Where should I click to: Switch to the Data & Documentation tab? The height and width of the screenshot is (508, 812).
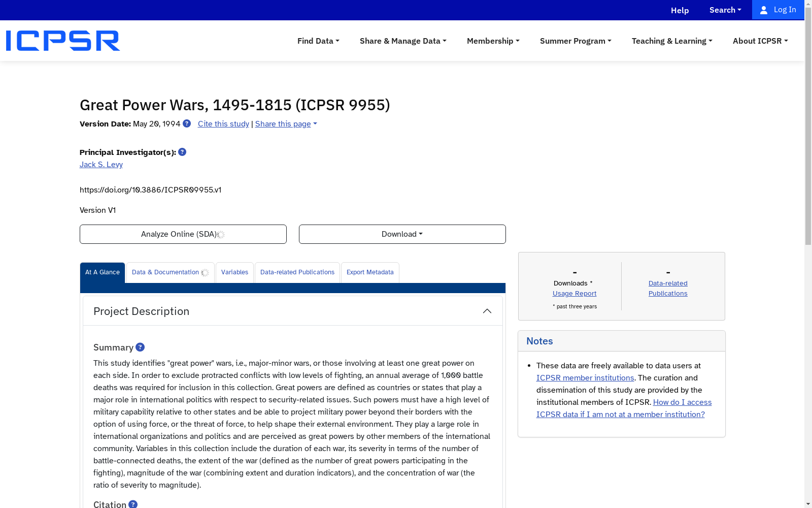tap(170, 272)
